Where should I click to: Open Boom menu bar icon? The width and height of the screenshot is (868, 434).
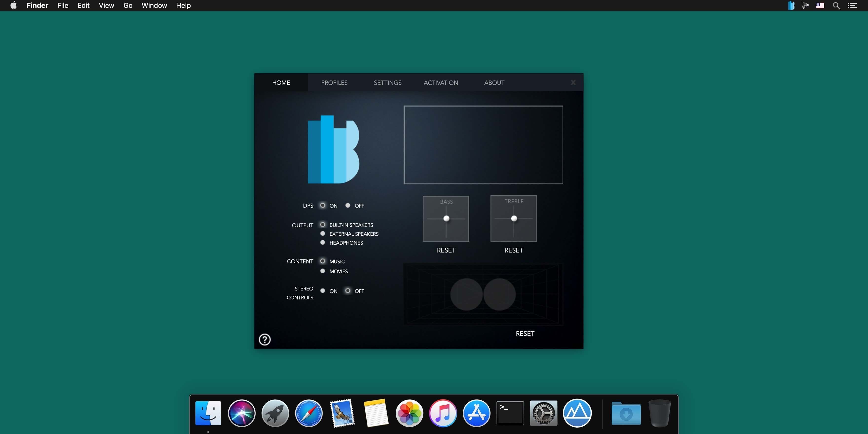pos(791,5)
